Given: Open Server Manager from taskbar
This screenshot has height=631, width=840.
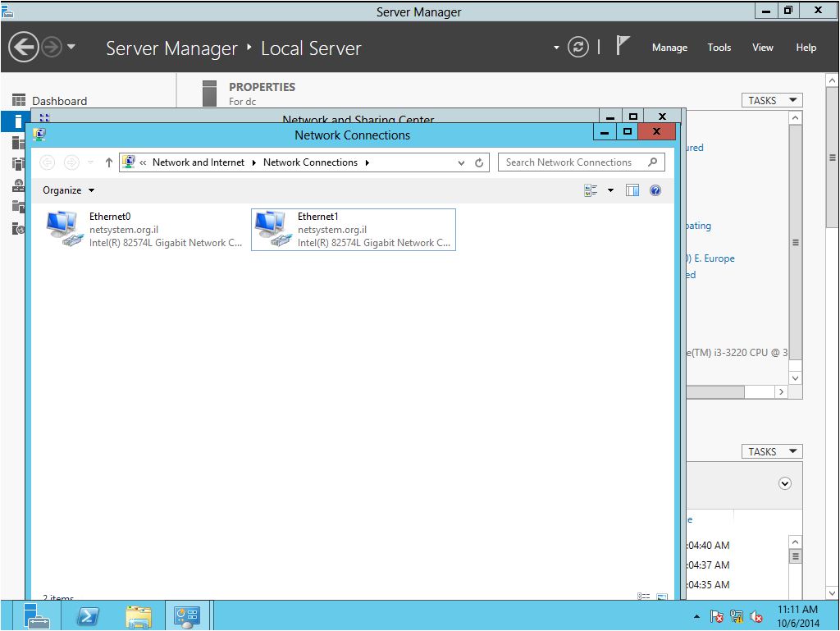Looking at the screenshot, I should coord(36,616).
